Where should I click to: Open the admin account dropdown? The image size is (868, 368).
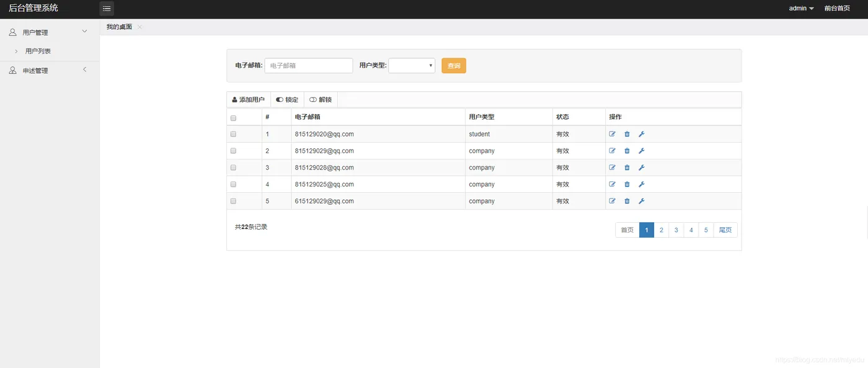[x=801, y=9]
